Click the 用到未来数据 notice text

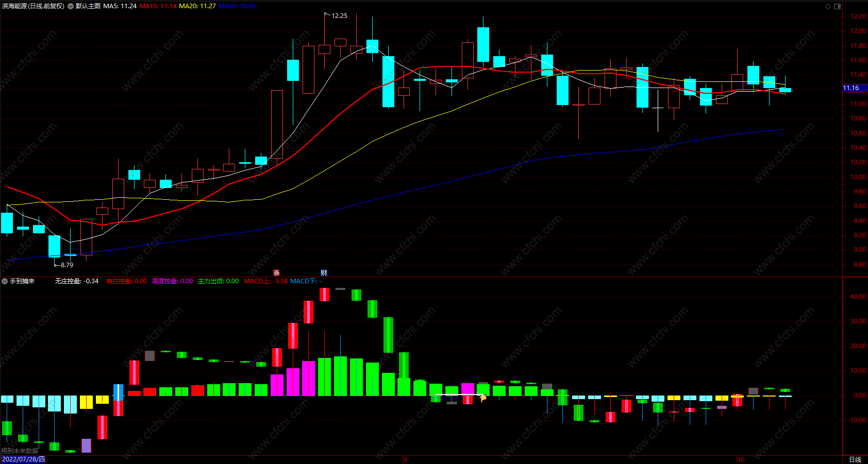tap(20, 451)
